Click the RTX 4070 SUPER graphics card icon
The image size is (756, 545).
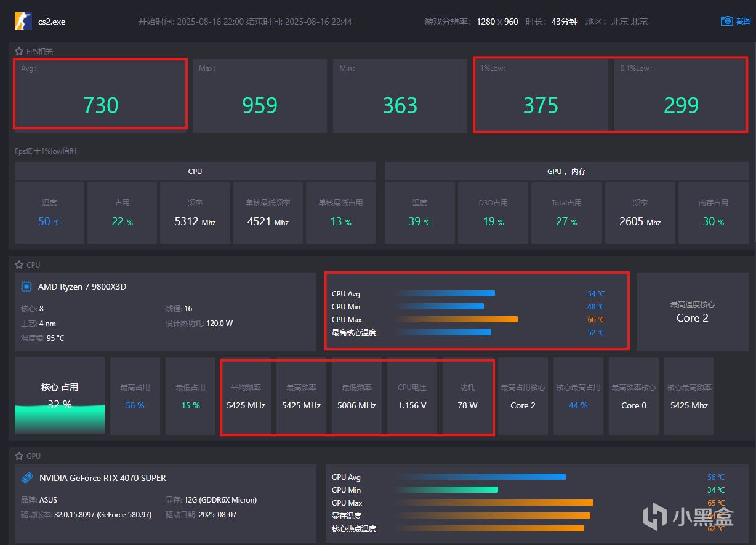point(27,478)
